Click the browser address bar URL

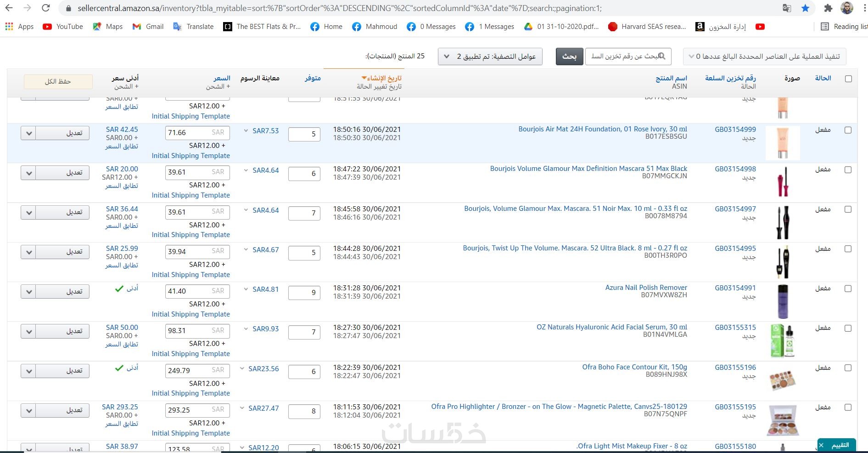pyautogui.click(x=340, y=8)
